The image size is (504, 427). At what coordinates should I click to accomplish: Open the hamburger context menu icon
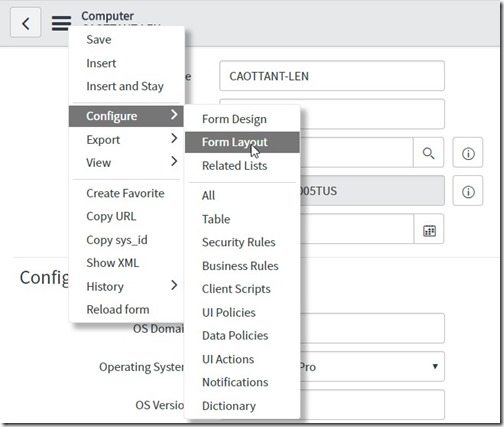point(61,23)
